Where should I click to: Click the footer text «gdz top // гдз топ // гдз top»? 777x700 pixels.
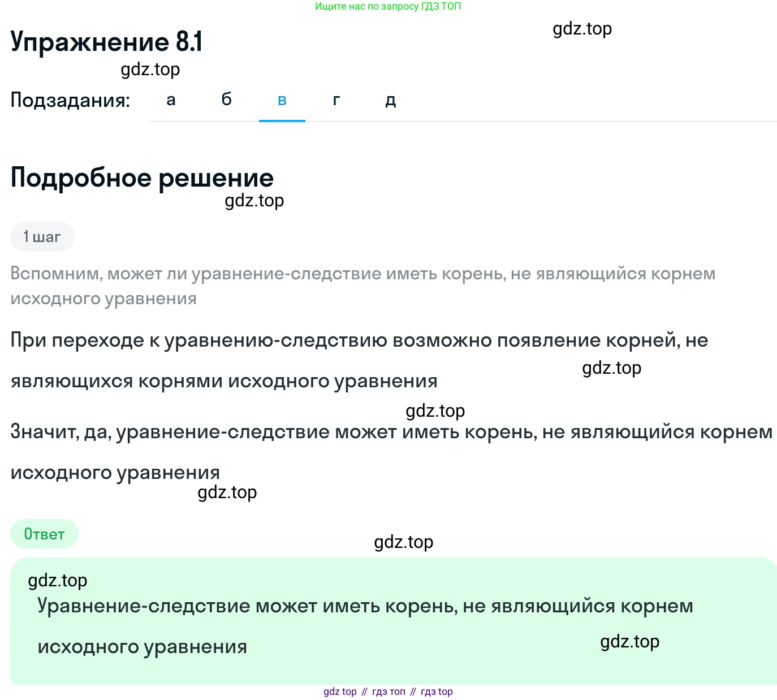(388, 692)
